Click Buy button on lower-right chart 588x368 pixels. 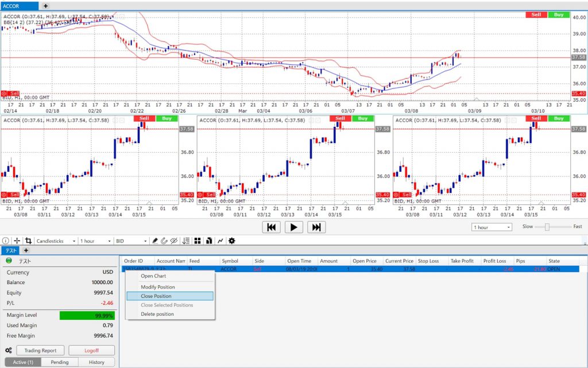559,118
